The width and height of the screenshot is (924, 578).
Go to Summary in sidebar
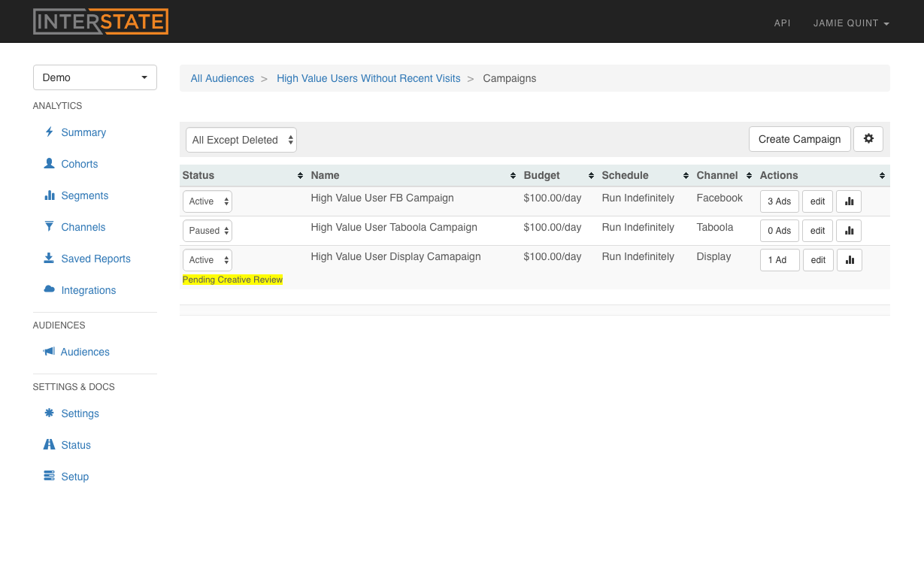point(83,132)
